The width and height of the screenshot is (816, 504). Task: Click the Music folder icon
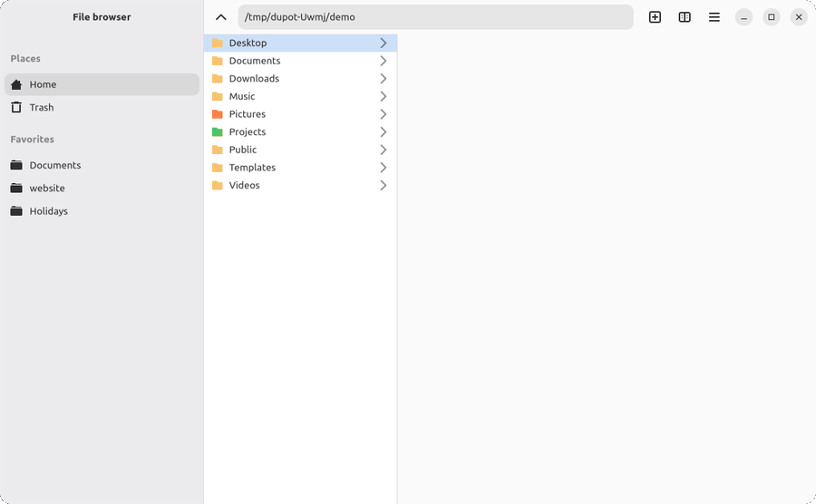[x=218, y=96]
